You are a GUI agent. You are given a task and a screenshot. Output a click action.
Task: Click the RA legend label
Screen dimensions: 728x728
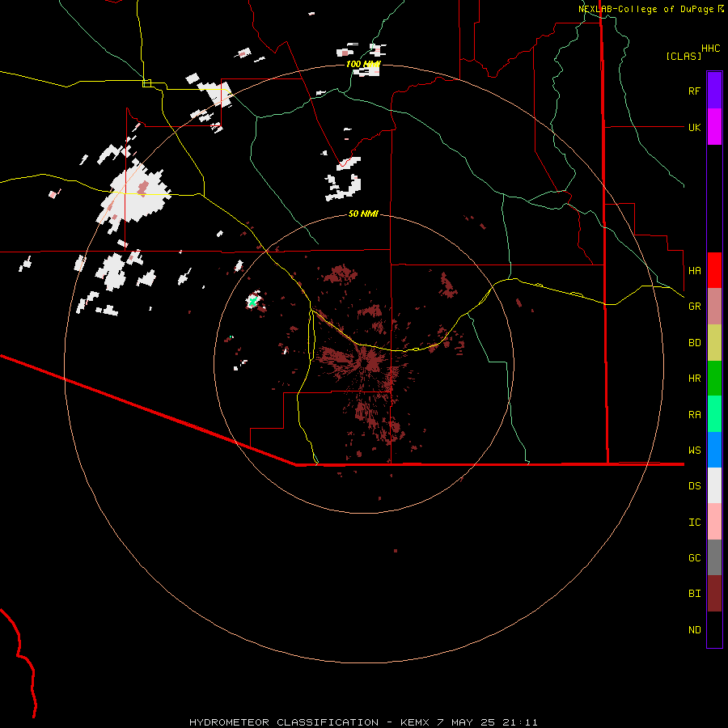coord(695,414)
